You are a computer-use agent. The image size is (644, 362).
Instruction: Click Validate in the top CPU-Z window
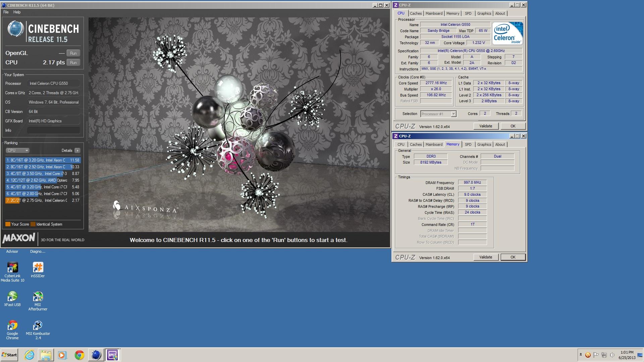pyautogui.click(x=486, y=126)
